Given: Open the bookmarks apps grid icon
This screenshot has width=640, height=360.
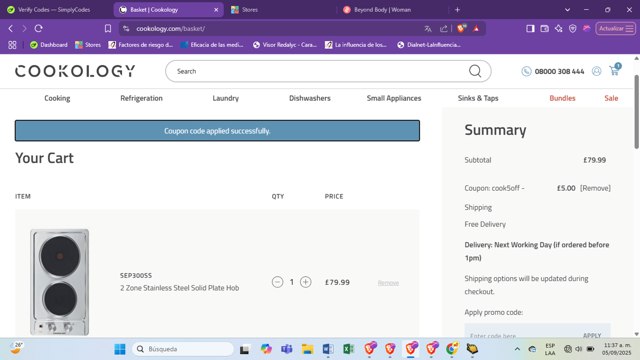Looking at the screenshot, I should tap(12, 45).
